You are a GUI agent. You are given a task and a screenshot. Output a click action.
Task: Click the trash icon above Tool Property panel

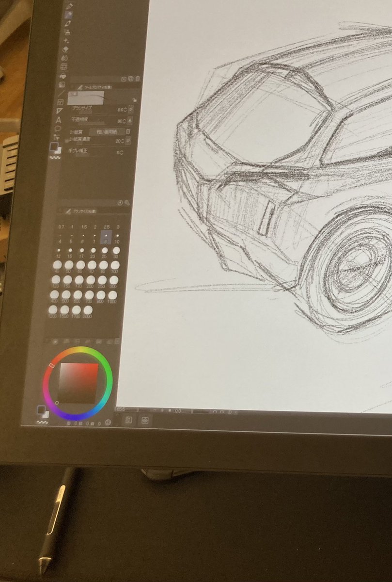pyautogui.click(x=137, y=79)
